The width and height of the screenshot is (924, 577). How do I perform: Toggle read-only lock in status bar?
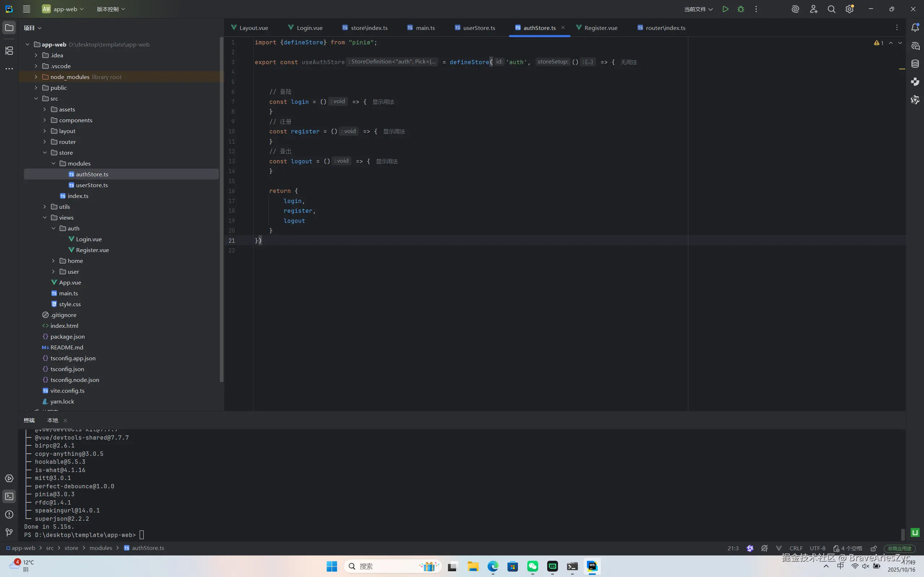[873, 549]
